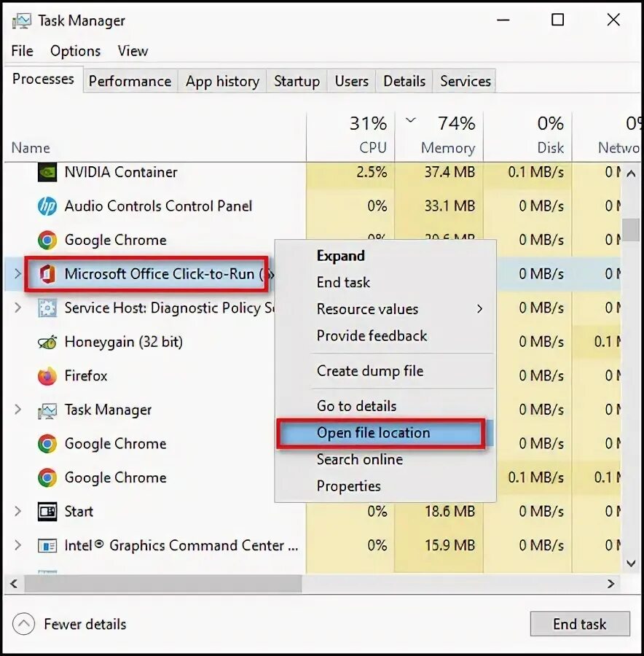644x656 pixels.
Task: Open the File menu
Action: [x=22, y=51]
